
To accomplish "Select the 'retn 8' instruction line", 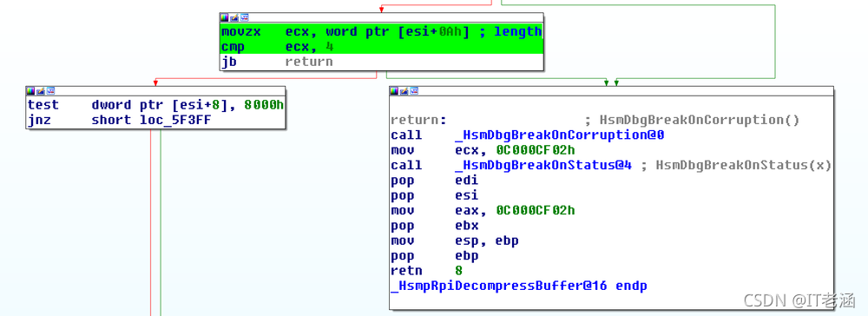I will pyautogui.click(x=426, y=271).
